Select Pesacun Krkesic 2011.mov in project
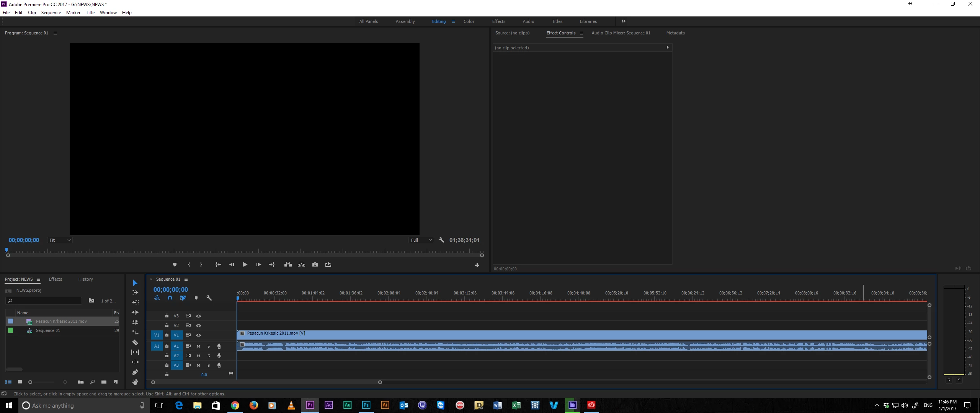The width and height of the screenshot is (980, 413). point(61,321)
